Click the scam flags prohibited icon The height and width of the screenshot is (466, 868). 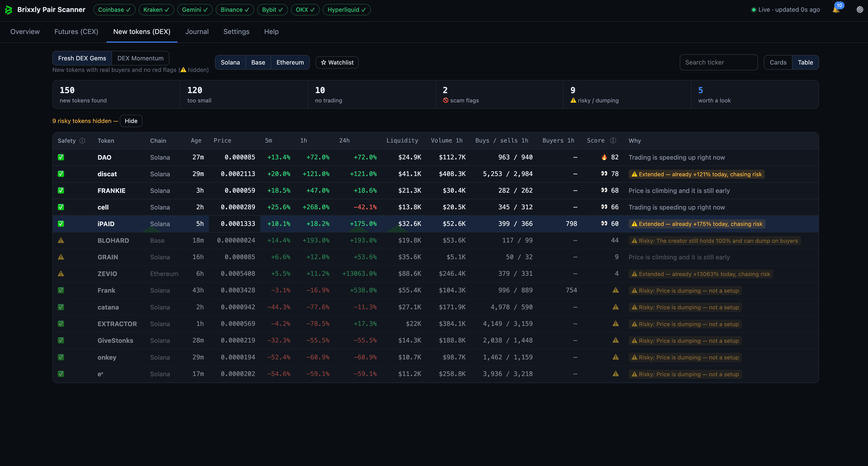[x=445, y=100]
